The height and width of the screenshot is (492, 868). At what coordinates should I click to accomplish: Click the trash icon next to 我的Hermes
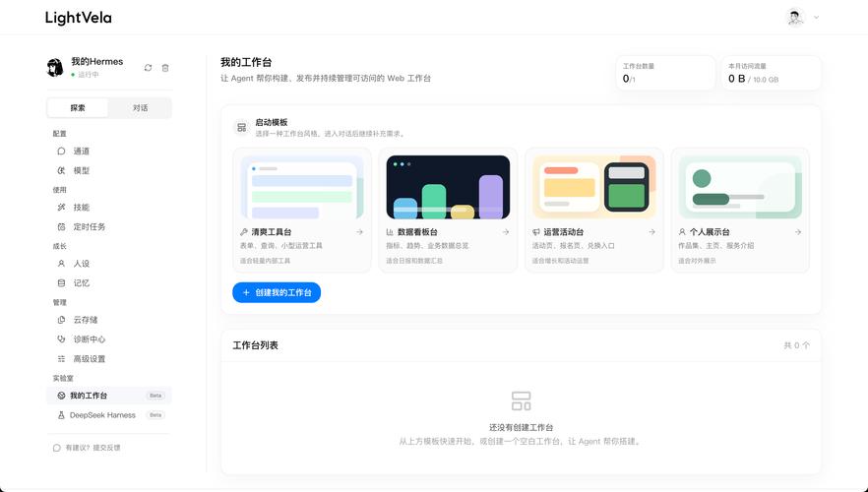(x=165, y=68)
